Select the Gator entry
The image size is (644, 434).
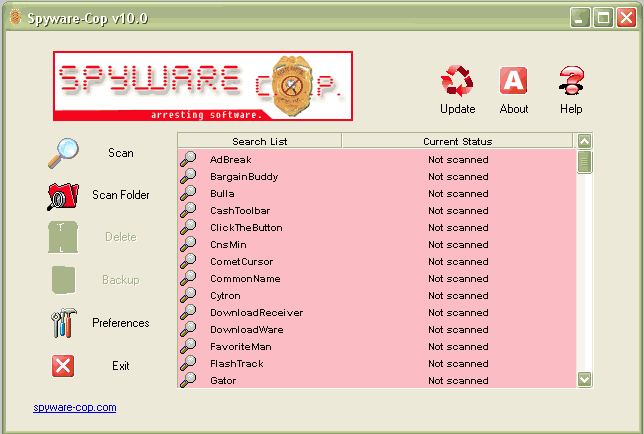(223, 381)
